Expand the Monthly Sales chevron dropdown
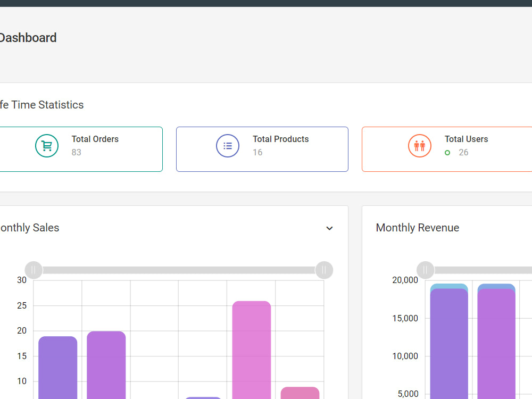The image size is (532, 399). 329,228
